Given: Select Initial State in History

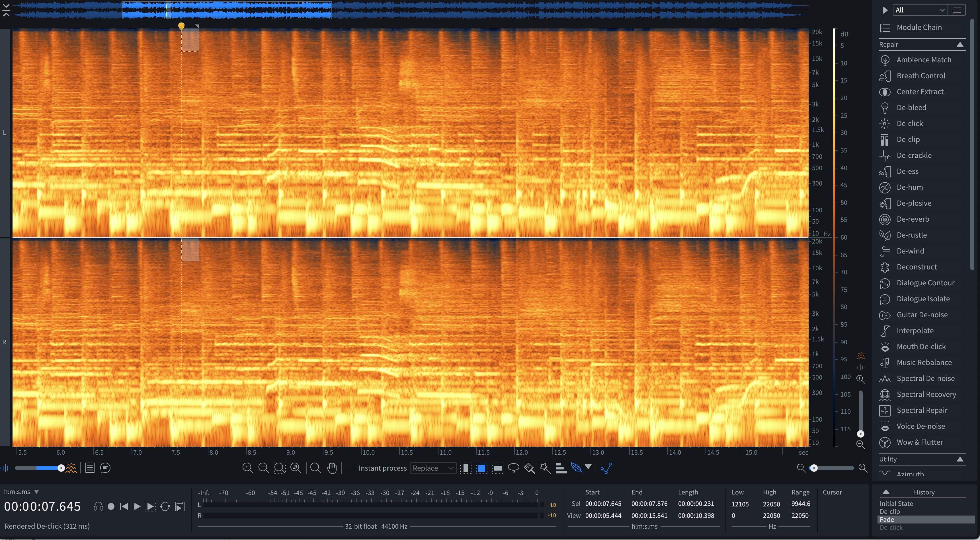Looking at the screenshot, I should tap(896, 504).
